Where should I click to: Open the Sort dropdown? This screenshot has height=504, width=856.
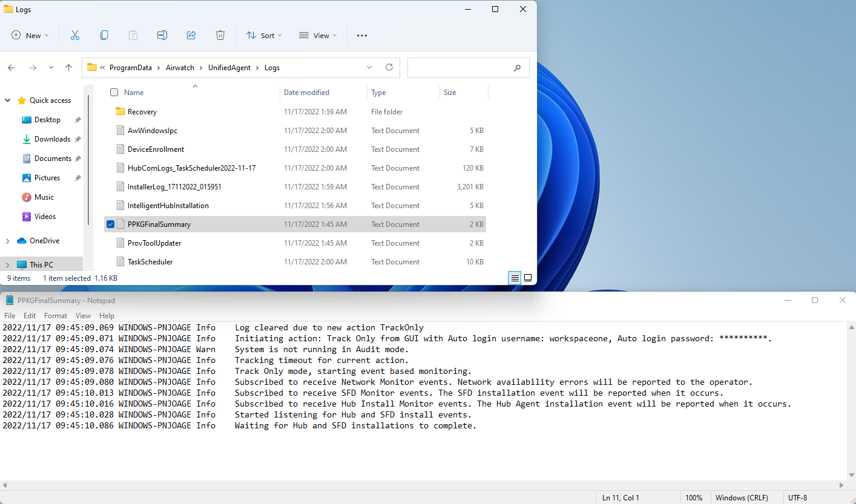click(x=264, y=35)
